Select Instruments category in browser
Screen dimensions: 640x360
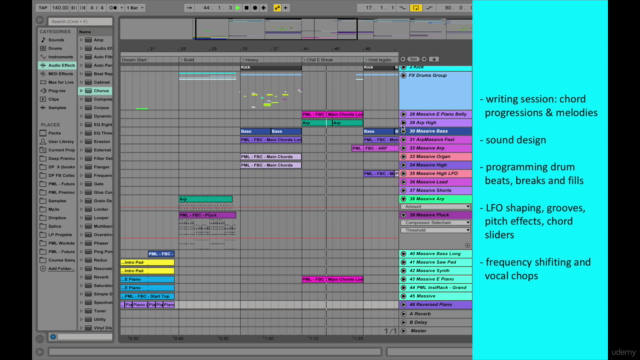(57, 57)
